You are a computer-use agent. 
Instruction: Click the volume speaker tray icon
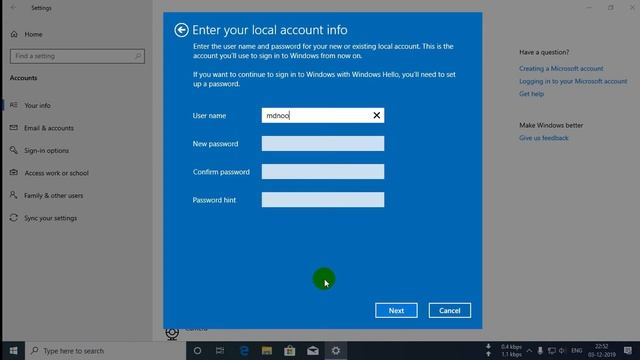coord(562,351)
